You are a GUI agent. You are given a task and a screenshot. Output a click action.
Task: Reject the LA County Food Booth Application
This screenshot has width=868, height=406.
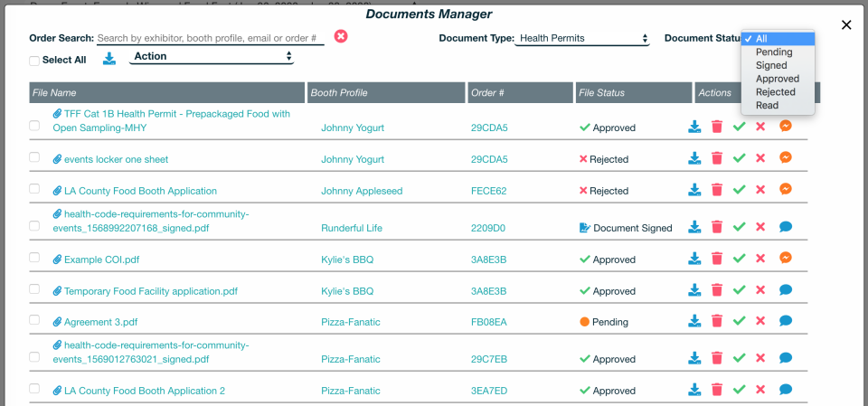point(760,191)
